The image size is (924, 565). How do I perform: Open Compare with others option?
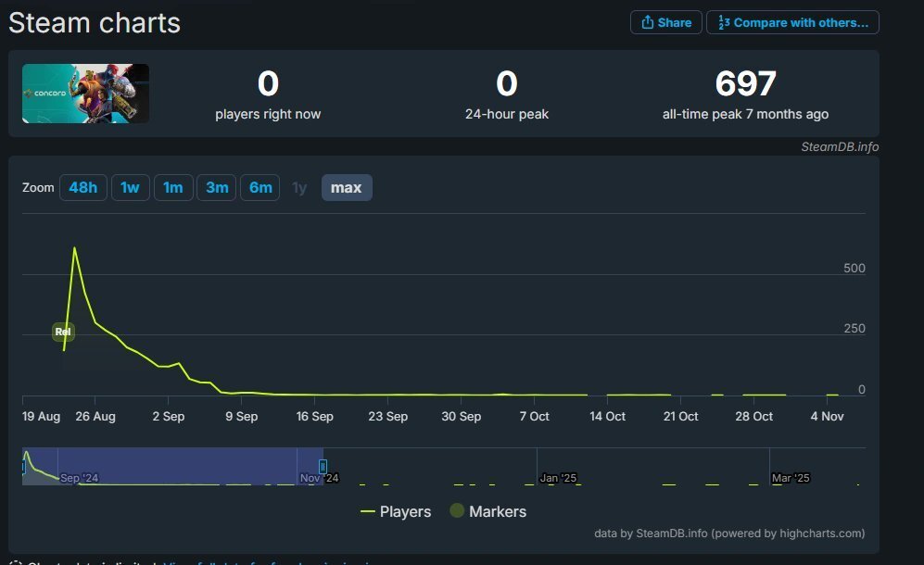(x=792, y=22)
